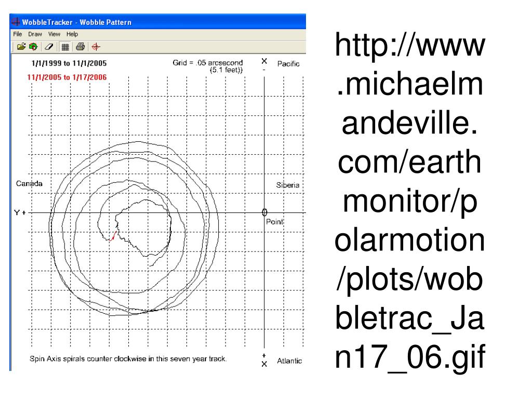This screenshot has width=532, height=399.
Task: Click the WobbleTracker title bar app icon
Action: click(x=16, y=22)
